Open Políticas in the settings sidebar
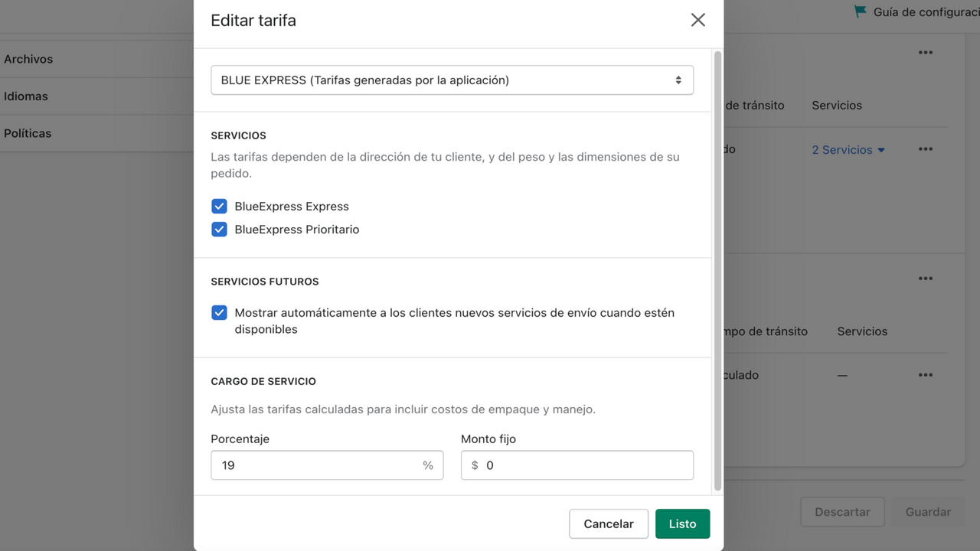The height and width of the screenshot is (551, 980). coord(28,133)
